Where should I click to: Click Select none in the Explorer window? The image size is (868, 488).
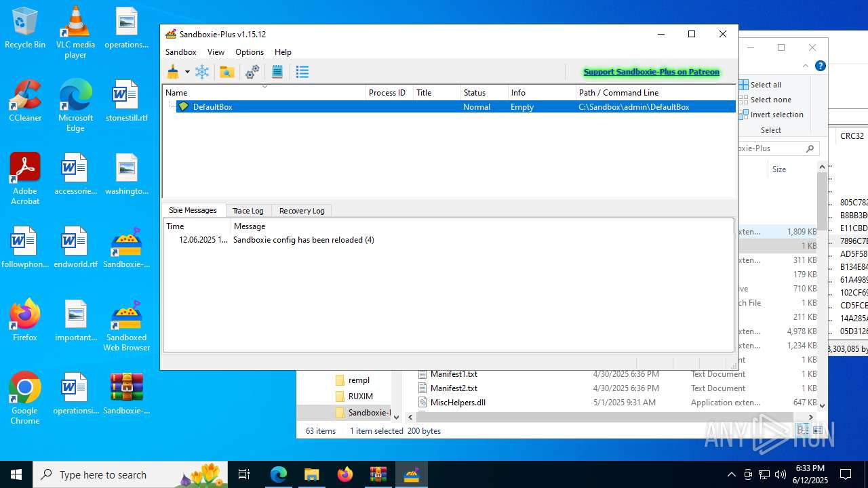[x=765, y=100]
